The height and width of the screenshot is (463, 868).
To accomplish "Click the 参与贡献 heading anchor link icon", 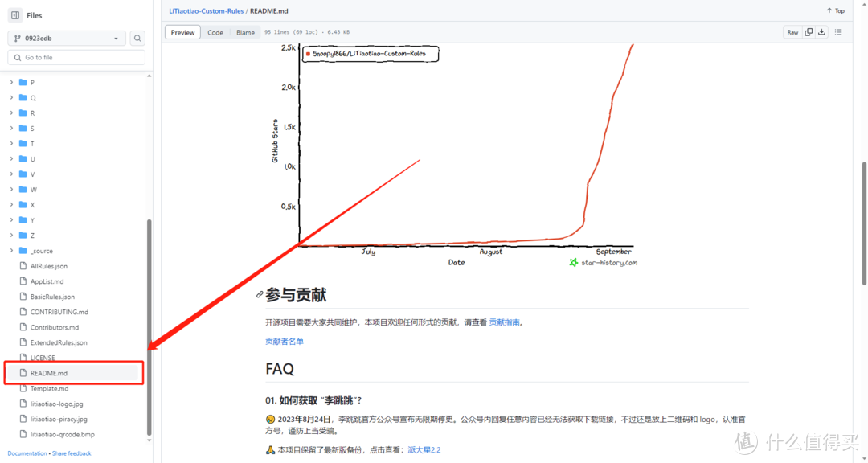I will tap(260, 295).
